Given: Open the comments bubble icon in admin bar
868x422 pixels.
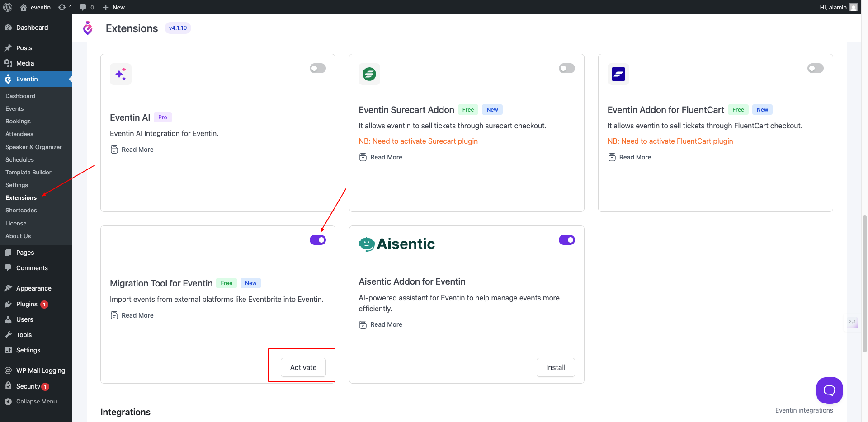Looking at the screenshot, I should point(83,7).
